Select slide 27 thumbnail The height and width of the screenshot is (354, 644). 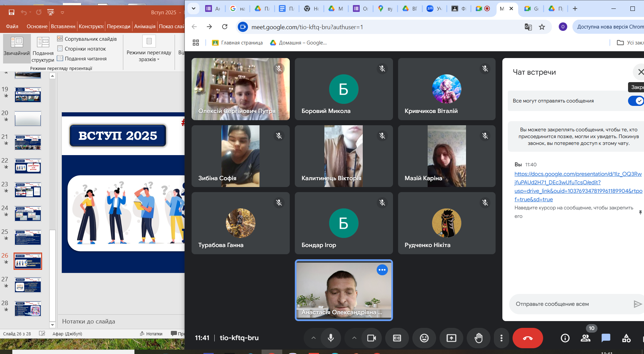[28, 285]
